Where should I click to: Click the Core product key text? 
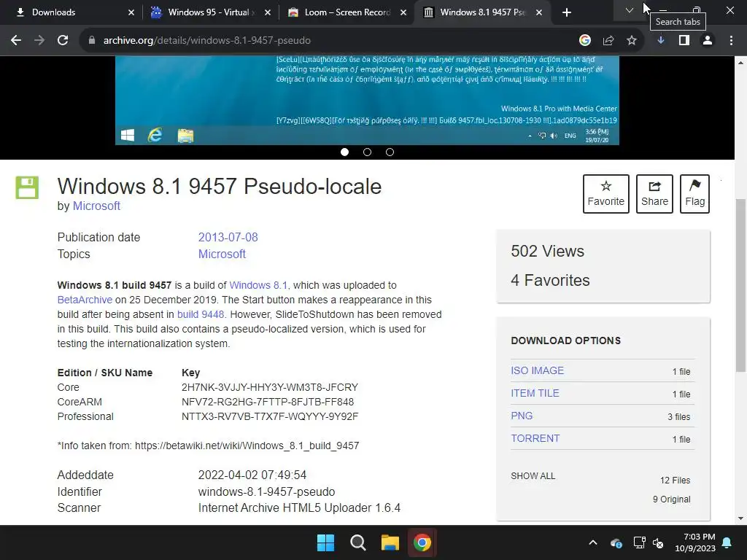[x=270, y=388]
